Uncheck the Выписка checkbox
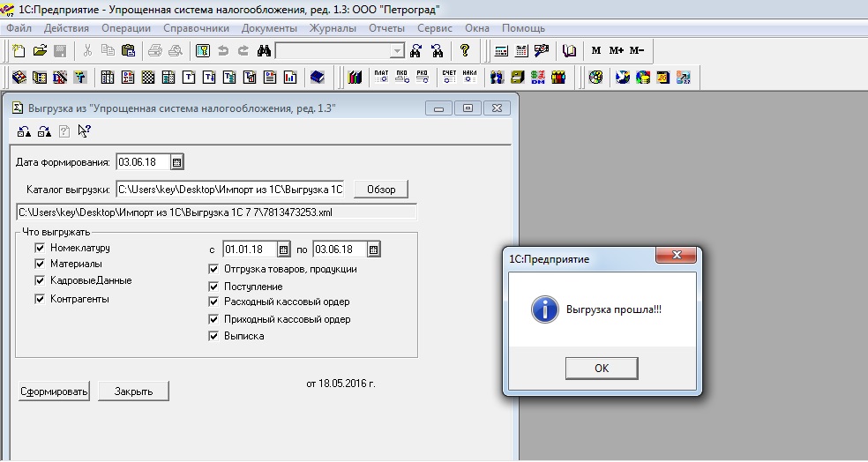 coord(213,336)
